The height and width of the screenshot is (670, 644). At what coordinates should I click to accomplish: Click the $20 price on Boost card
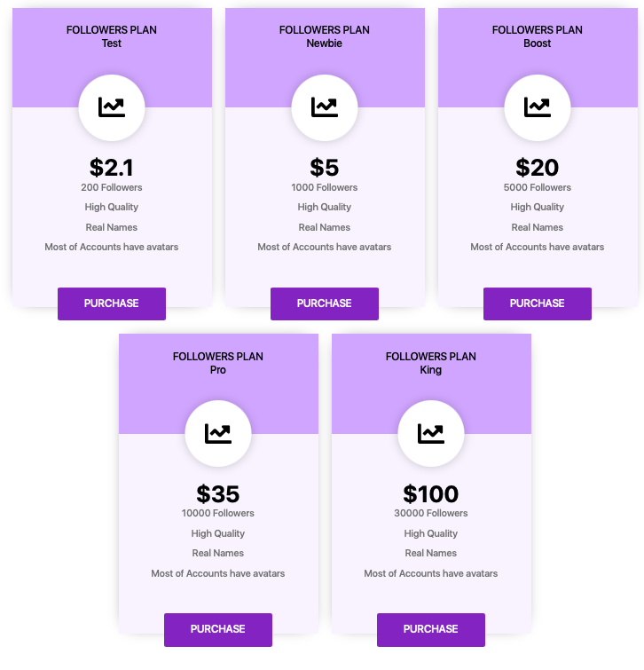click(538, 167)
